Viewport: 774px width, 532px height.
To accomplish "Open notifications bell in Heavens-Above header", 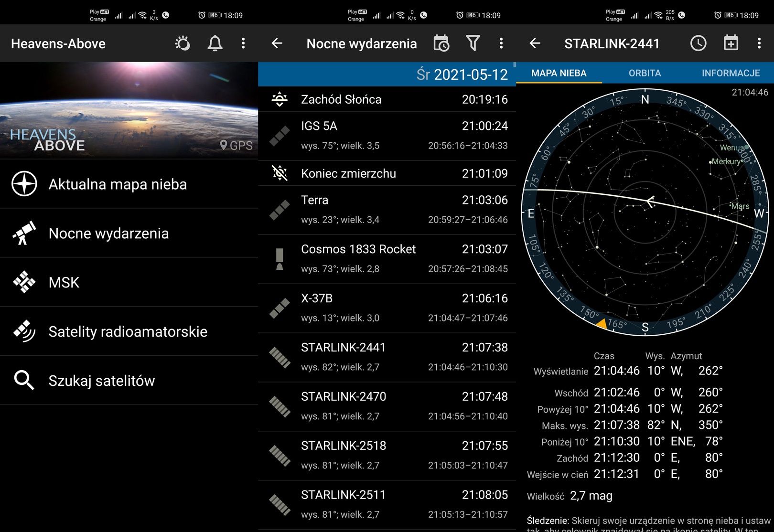I will tap(215, 43).
